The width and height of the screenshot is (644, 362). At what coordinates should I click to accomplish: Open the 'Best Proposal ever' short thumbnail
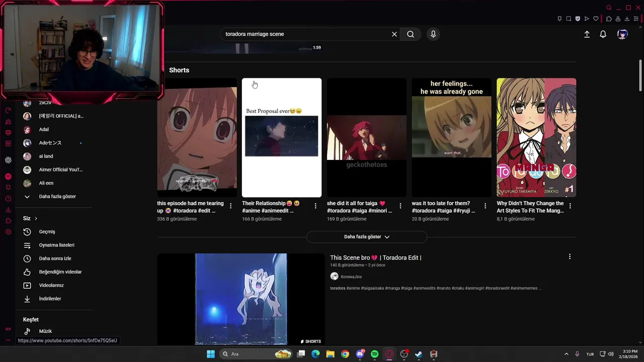point(282,137)
